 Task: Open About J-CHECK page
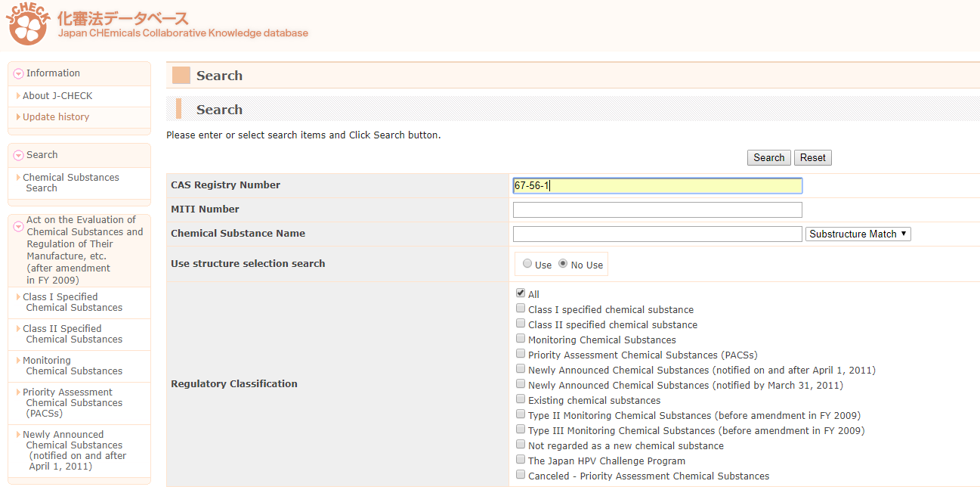coord(57,96)
